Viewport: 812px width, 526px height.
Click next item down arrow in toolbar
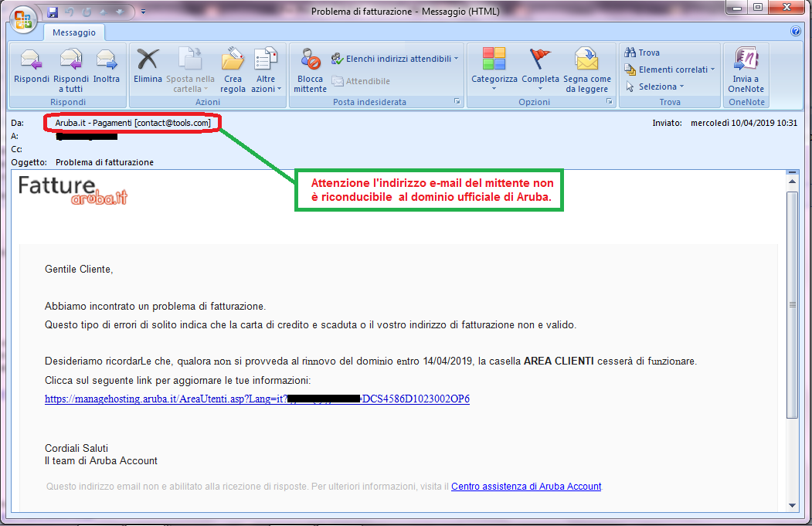coord(121,12)
